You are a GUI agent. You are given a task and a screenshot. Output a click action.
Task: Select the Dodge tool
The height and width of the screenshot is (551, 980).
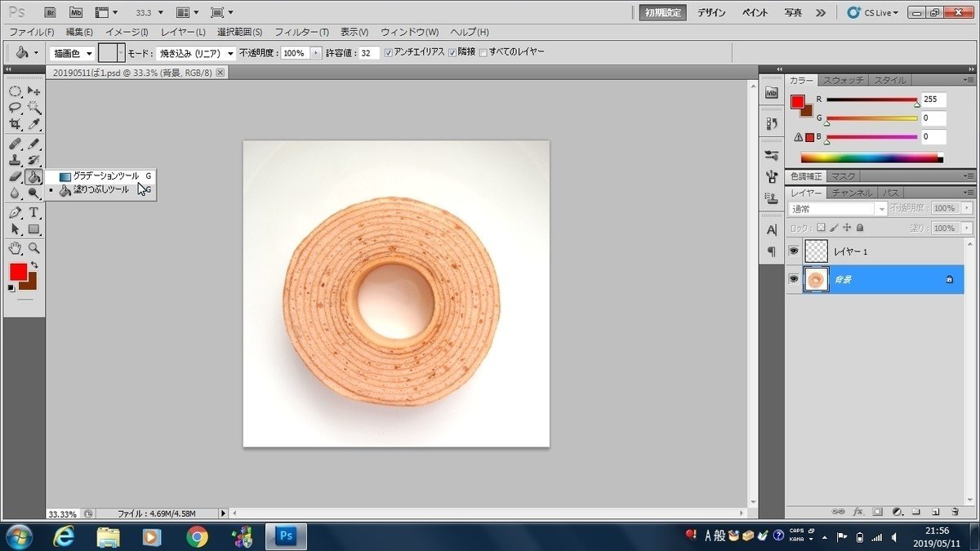[x=33, y=193]
